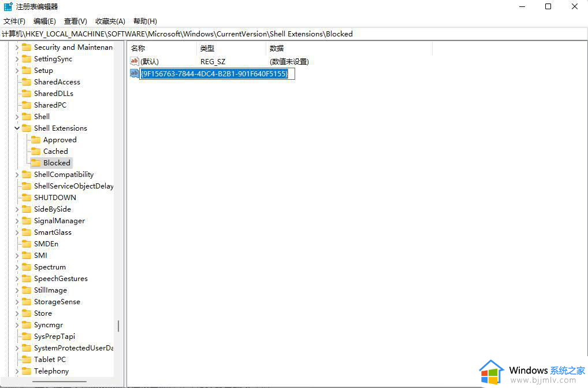Expand the Store key
The image size is (588, 388).
click(x=17, y=314)
